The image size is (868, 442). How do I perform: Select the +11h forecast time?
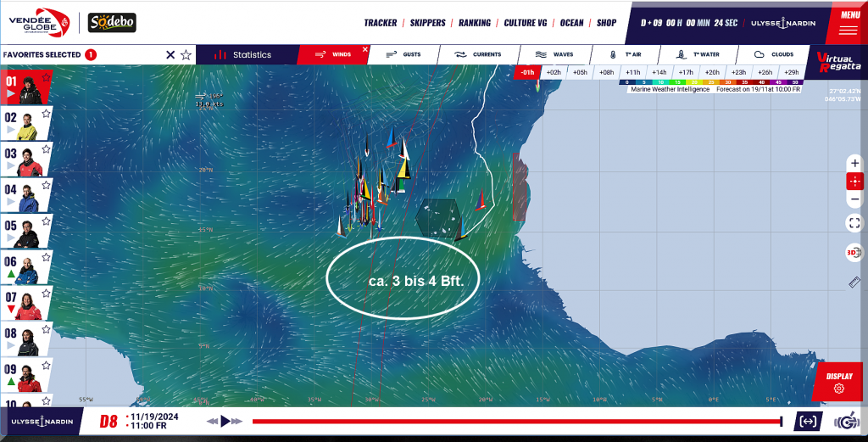pyautogui.click(x=633, y=73)
